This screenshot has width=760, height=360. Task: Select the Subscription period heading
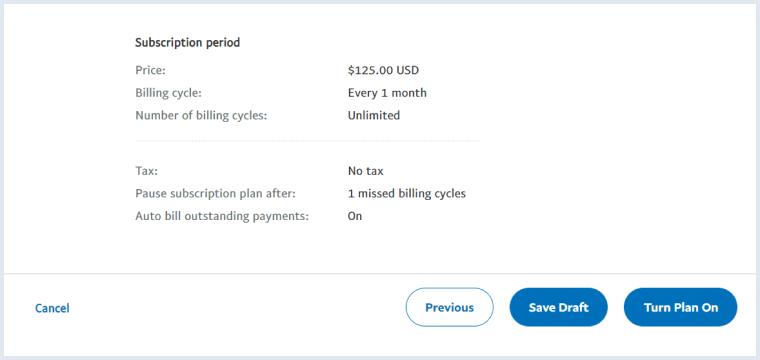pyautogui.click(x=188, y=43)
